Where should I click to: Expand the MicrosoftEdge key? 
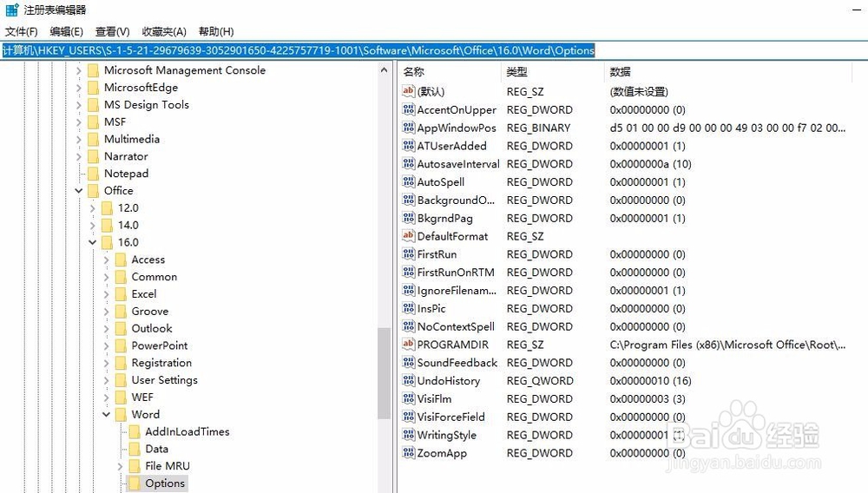pos(79,88)
